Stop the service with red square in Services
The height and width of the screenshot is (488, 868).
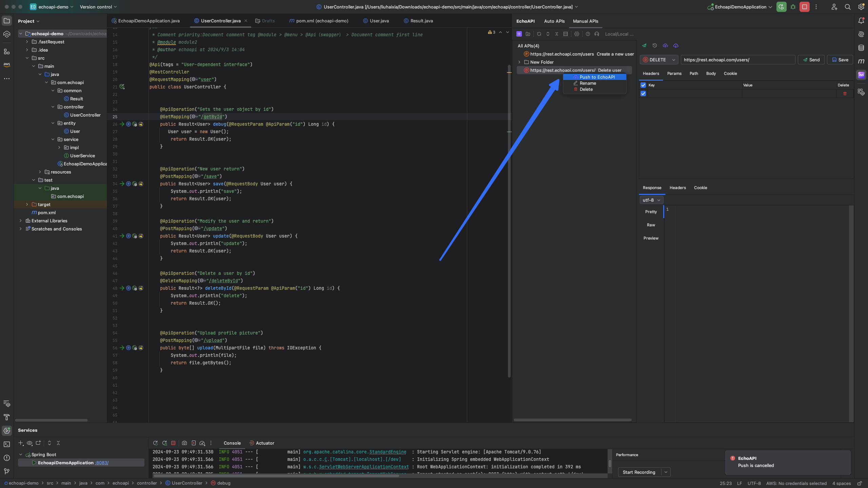(173, 443)
